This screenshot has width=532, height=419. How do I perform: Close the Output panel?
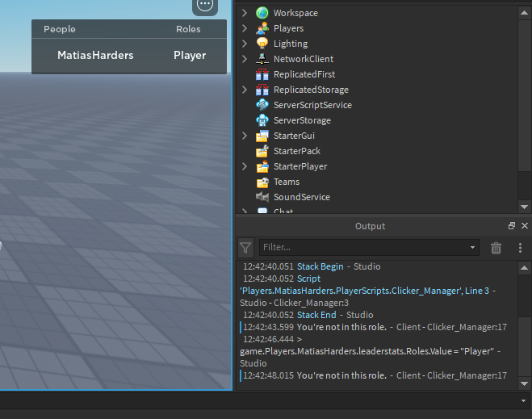[x=525, y=225]
